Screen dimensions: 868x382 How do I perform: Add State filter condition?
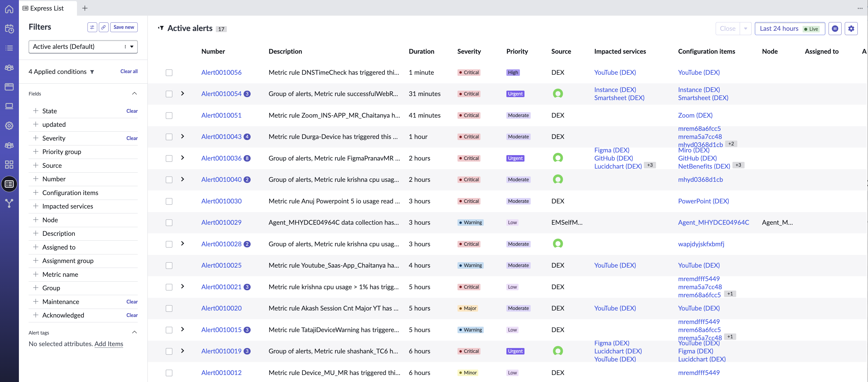pos(35,111)
